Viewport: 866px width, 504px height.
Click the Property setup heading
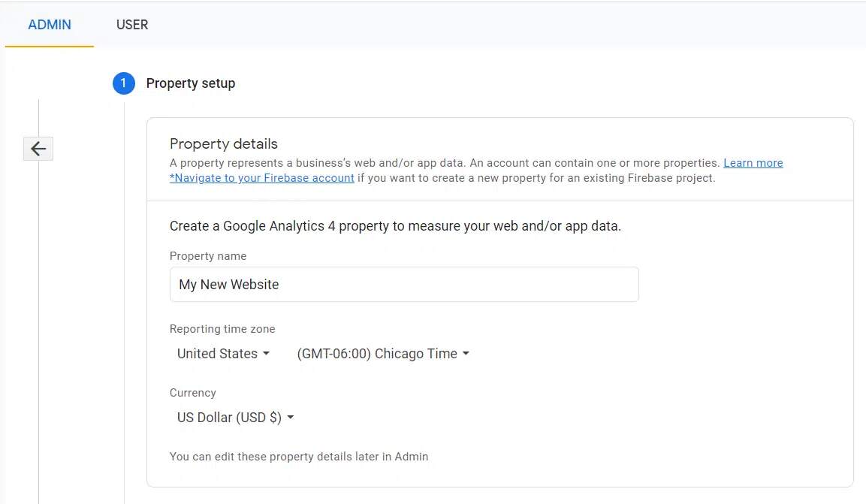(x=190, y=83)
